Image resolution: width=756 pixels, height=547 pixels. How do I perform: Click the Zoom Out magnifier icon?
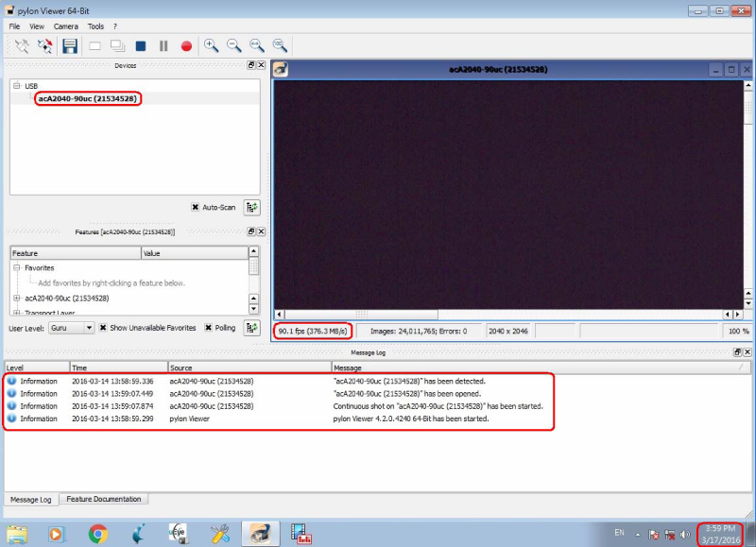click(x=233, y=45)
